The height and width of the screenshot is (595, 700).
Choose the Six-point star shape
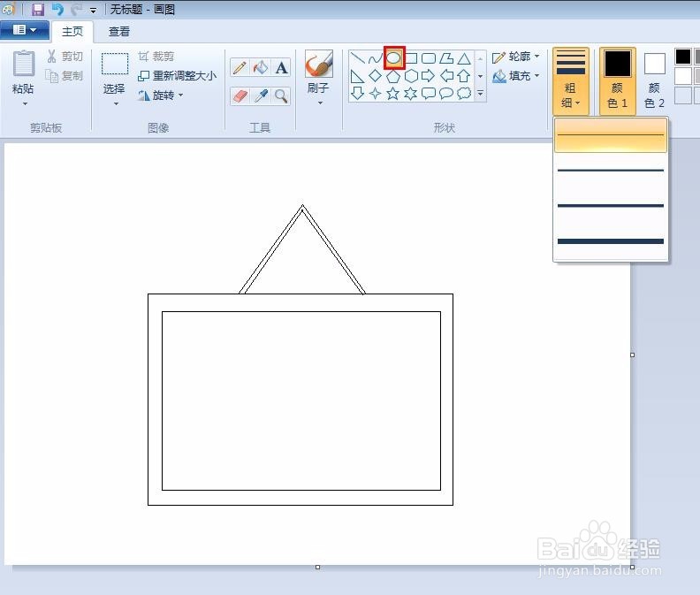tap(411, 94)
